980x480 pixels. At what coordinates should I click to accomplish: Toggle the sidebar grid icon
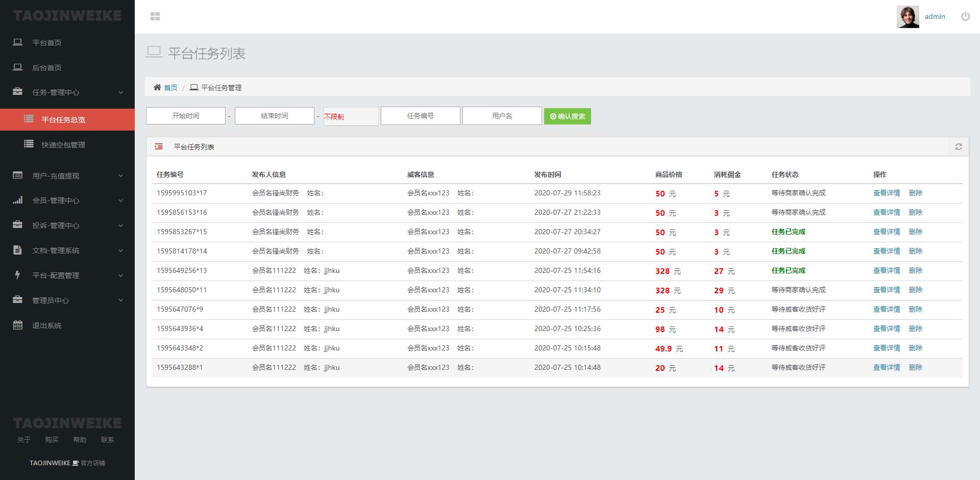(x=155, y=16)
